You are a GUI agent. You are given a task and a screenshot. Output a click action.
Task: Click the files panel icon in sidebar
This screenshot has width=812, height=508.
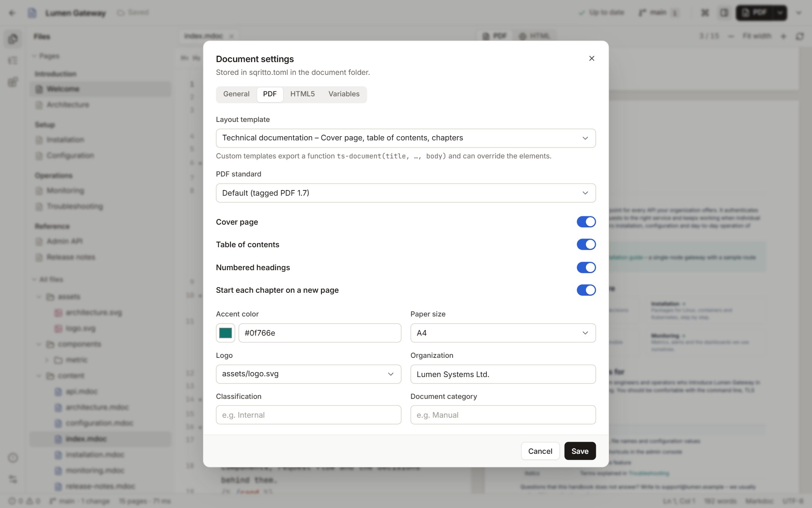pyautogui.click(x=13, y=39)
